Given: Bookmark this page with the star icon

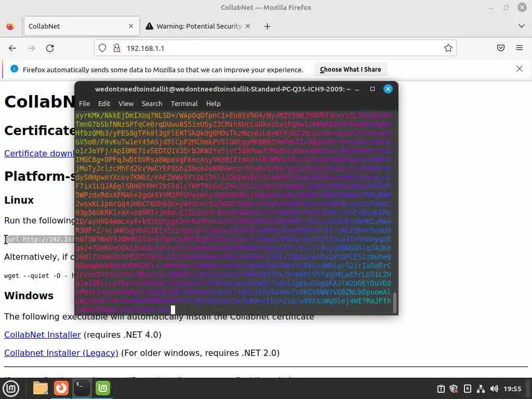Looking at the screenshot, I should click(448, 48).
